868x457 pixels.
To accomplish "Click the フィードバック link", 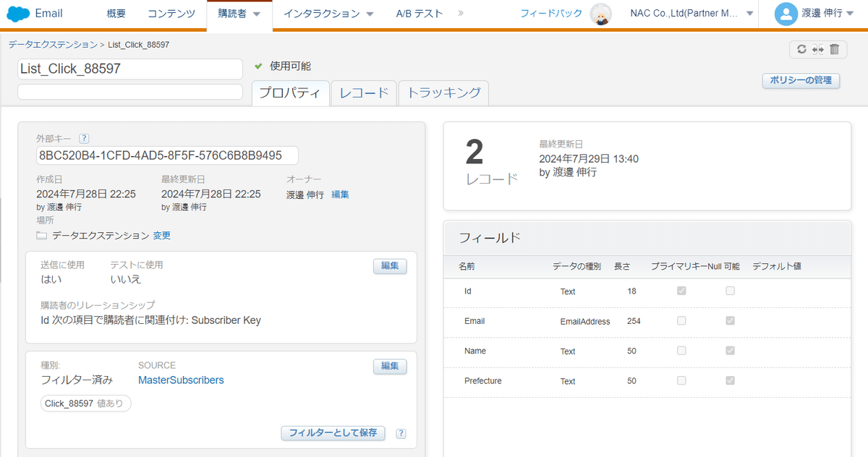I will 551,14.
